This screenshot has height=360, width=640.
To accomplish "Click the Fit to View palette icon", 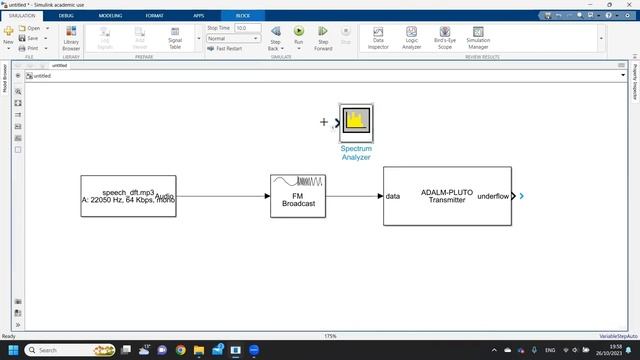I will [x=18, y=103].
